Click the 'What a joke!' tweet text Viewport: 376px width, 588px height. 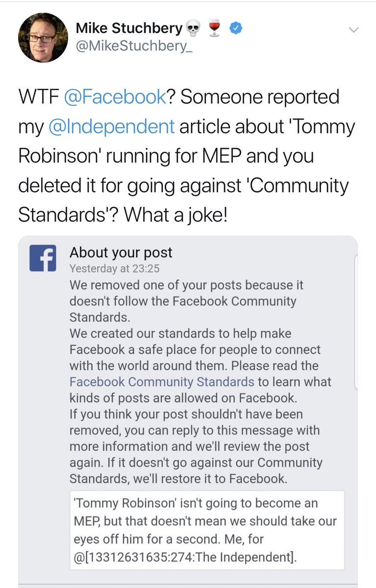175,216
